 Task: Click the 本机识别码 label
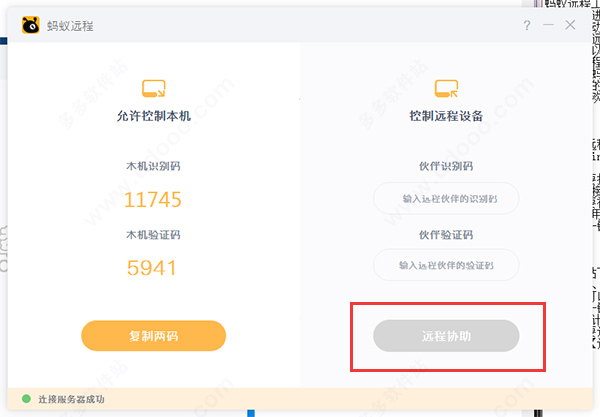(153, 166)
